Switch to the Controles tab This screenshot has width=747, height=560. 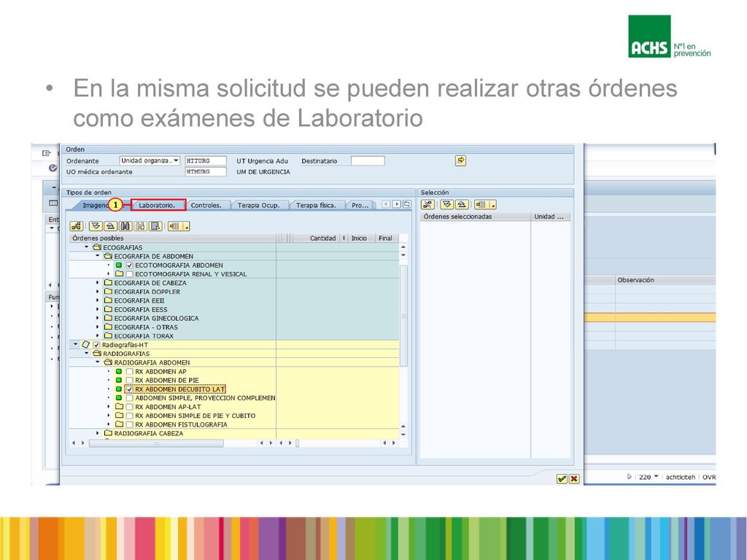tap(206, 205)
